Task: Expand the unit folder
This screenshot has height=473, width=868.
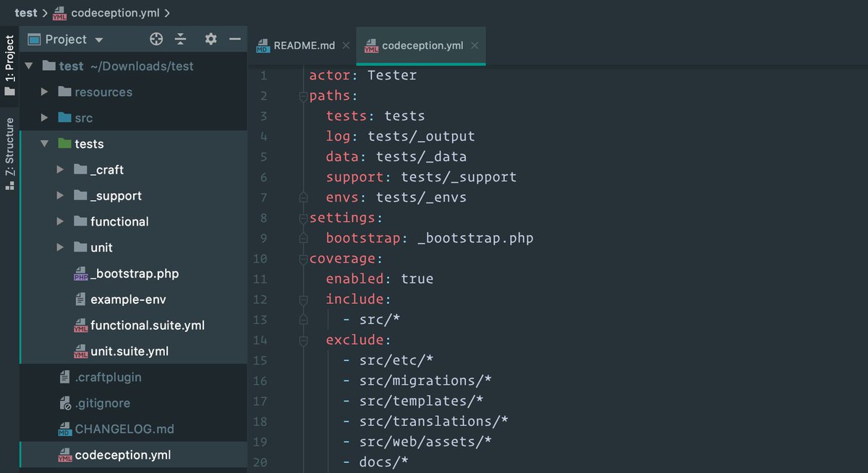Action: point(61,247)
